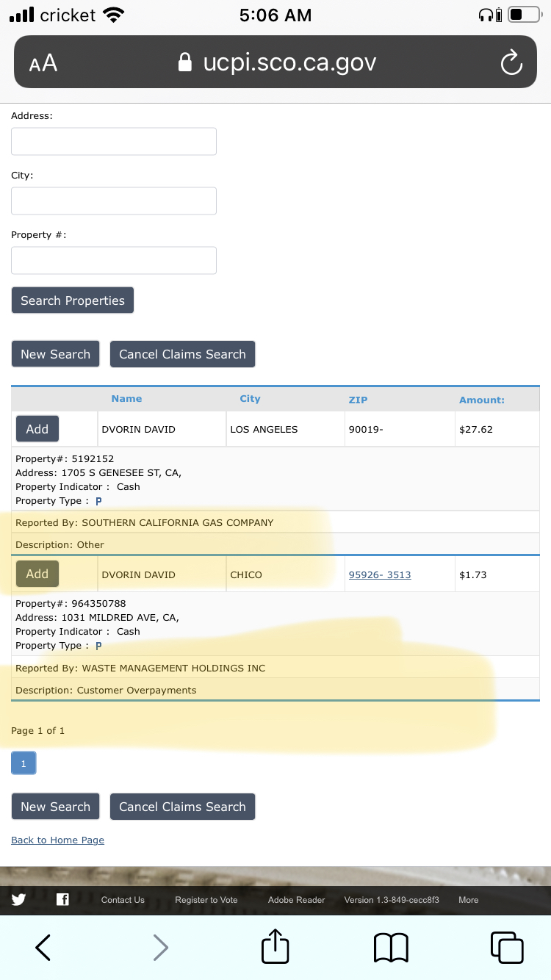Open ZIP link 95926- 3513

(380, 574)
